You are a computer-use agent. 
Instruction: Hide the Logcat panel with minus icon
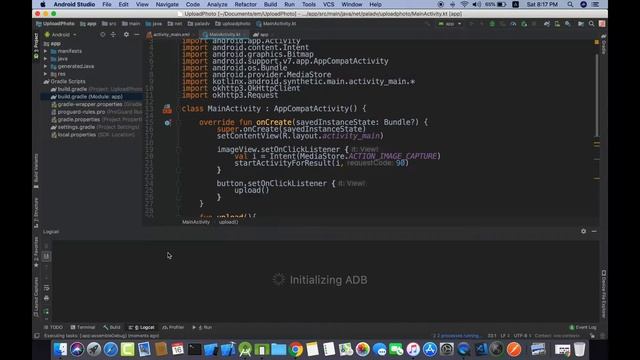[x=594, y=231]
